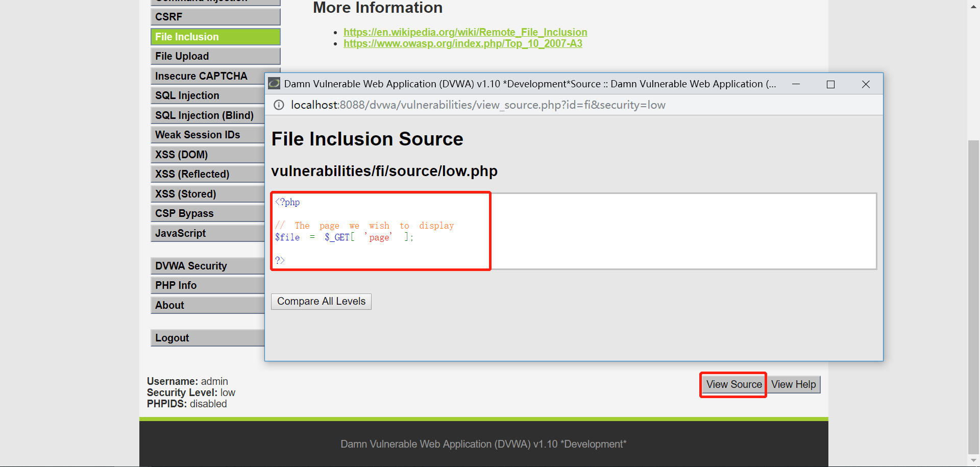980x467 pixels.
Task: Go to Insecure CAPTCHA
Action: coord(208,76)
